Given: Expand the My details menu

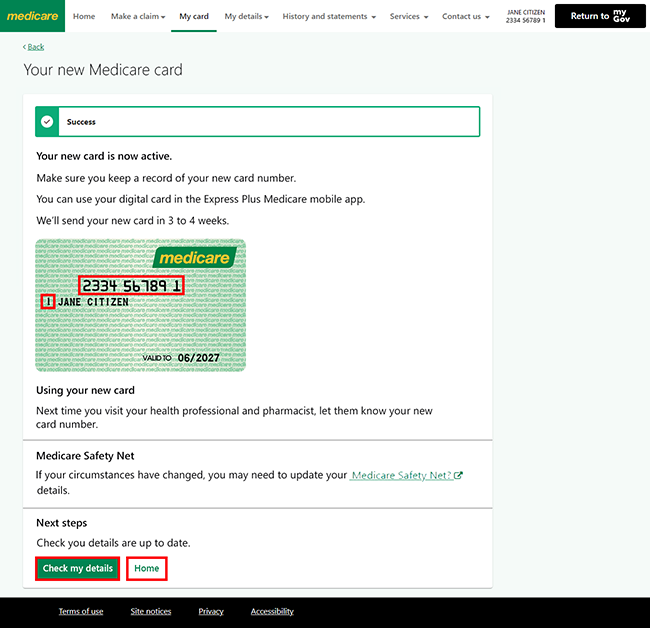Looking at the screenshot, I should pos(247,16).
